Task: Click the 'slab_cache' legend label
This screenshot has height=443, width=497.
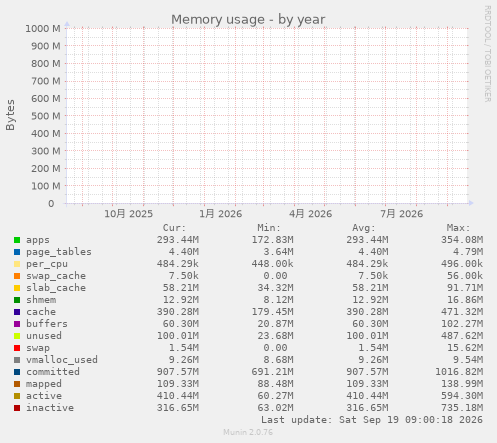Action: pos(56,288)
